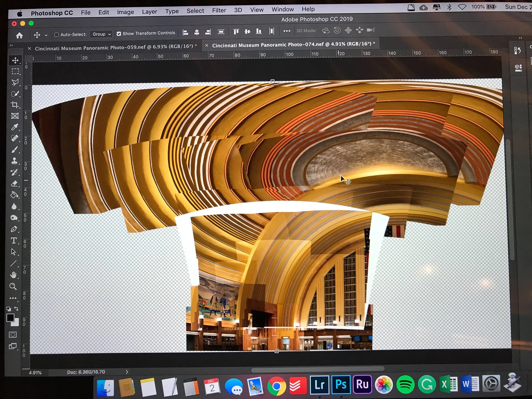This screenshot has width=532, height=399.
Task: Select the Clone Stamp tool
Action: [14, 161]
